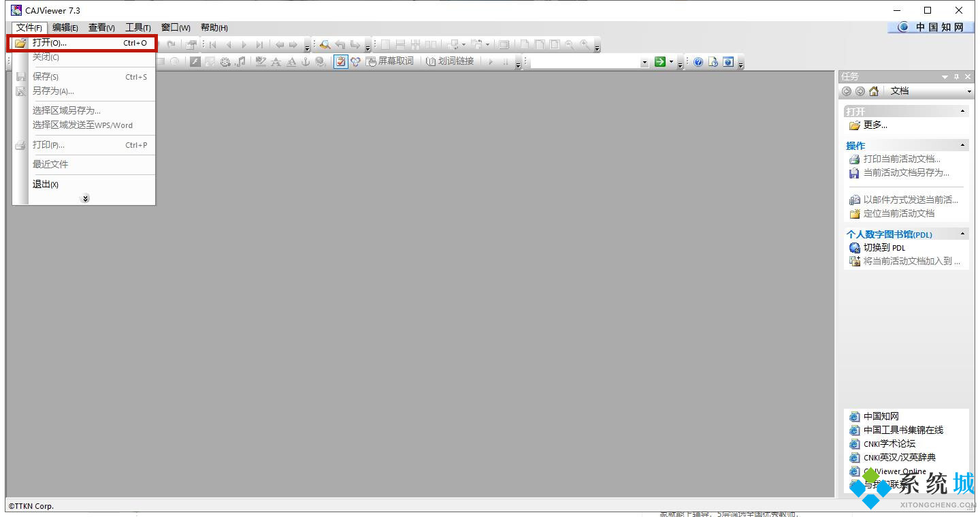
Task: Open the 文档 dropdown in task pane
Action: (968, 91)
